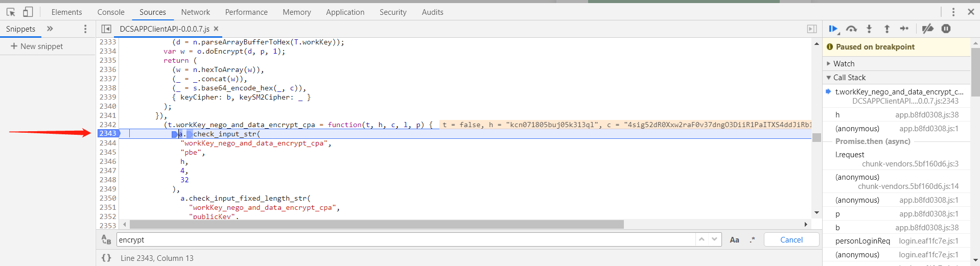Image resolution: width=980 pixels, height=266 pixels.
Task: Click the debugger sidebar vertical scrollbar thumb
Action: 975,73
